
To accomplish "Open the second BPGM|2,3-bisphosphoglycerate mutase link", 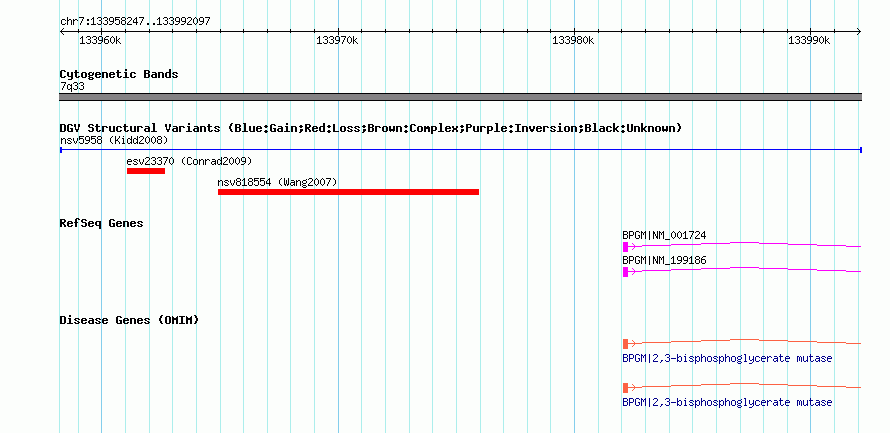I will (727, 402).
